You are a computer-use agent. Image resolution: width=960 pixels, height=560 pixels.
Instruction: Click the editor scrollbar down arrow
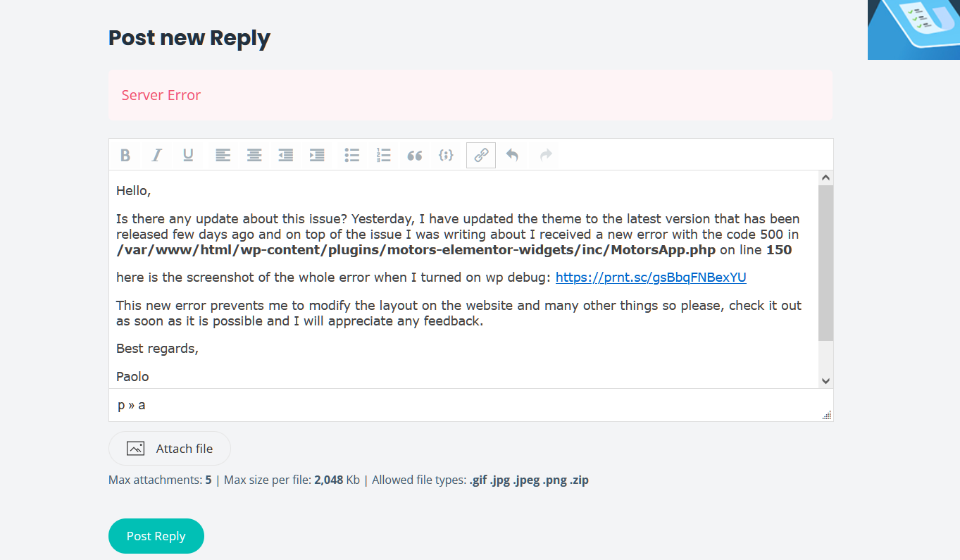pos(825,380)
